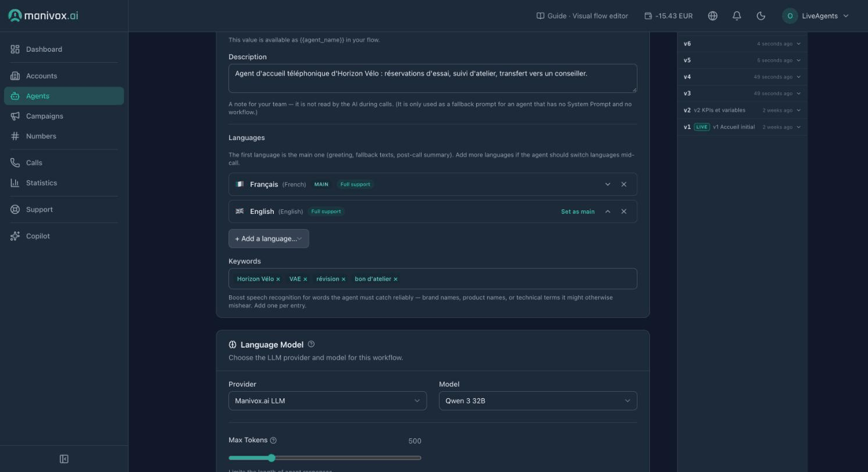868x472 pixels.
Task: Set English as main language
Action: 577,212
